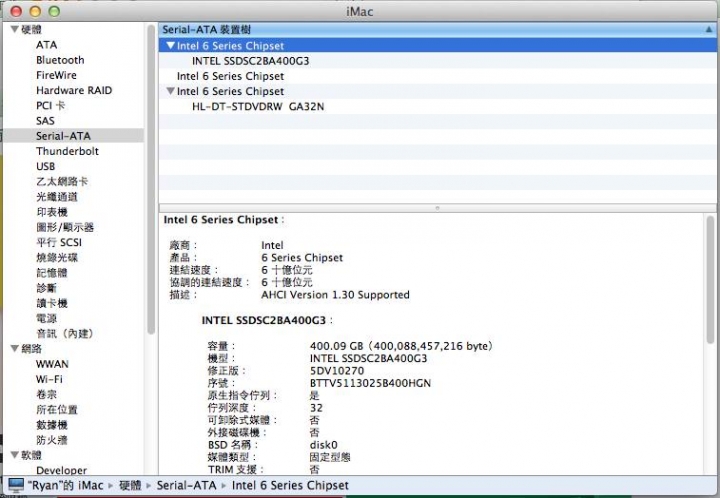Click the 媒體類型 value 固定型態
This screenshot has height=498, width=720.
[330, 457]
